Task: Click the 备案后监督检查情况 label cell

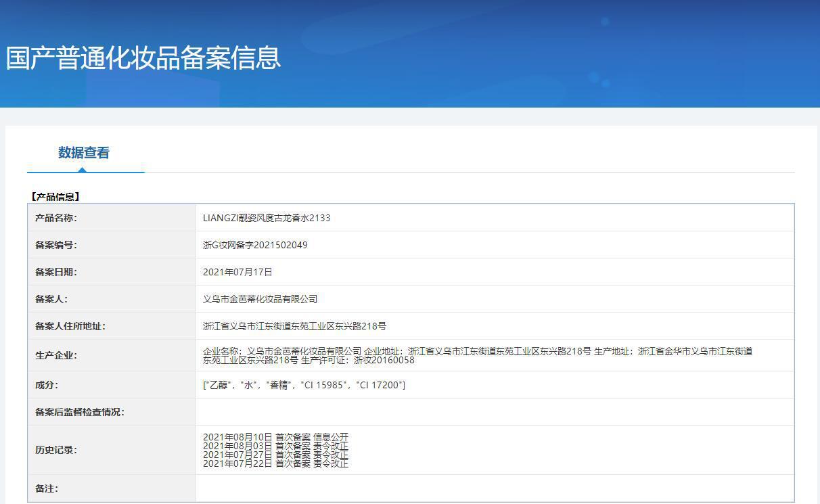Action: 112,412
